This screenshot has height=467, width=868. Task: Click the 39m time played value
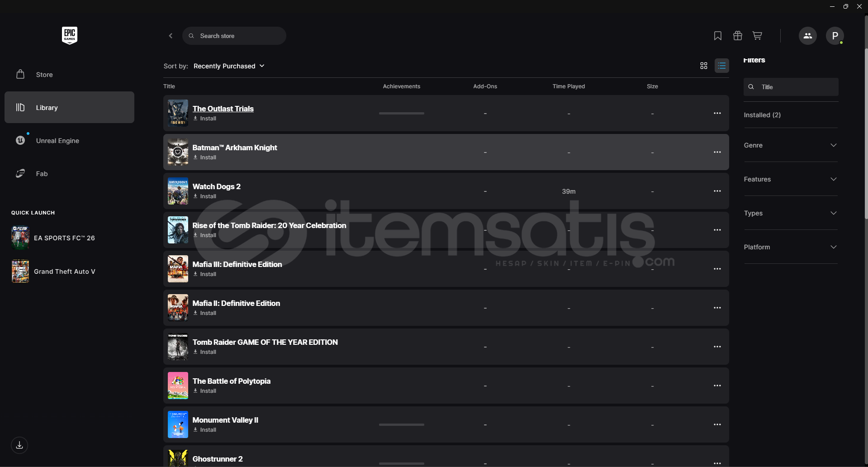coord(569,191)
